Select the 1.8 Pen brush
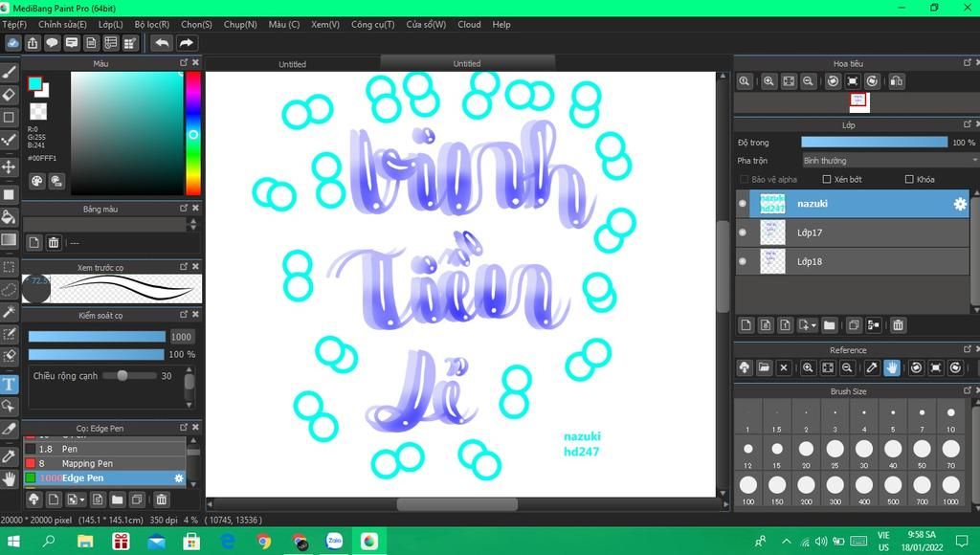980x555 pixels. click(x=104, y=449)
